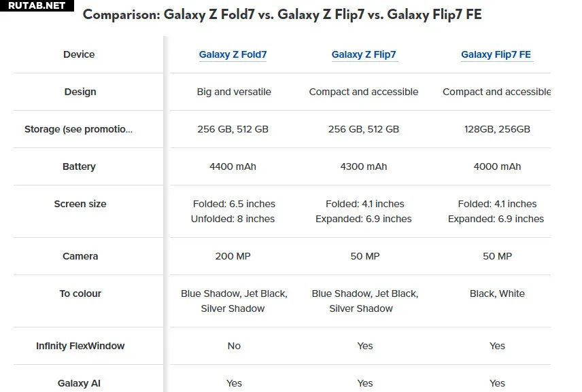Click the 128GB, 256GB storage cell

coord(497,129)
